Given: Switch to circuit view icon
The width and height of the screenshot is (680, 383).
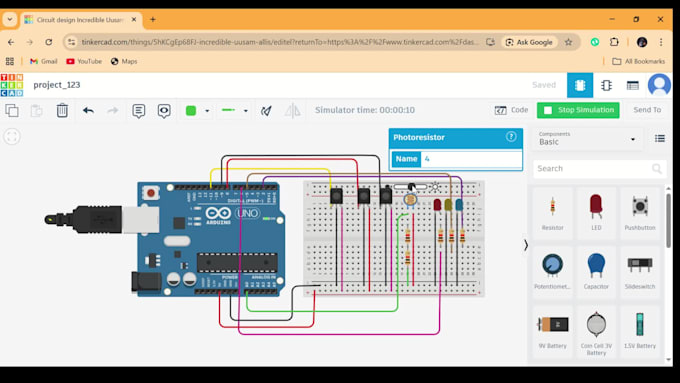Looking at the screenshot, I should [x=580, y=85].
